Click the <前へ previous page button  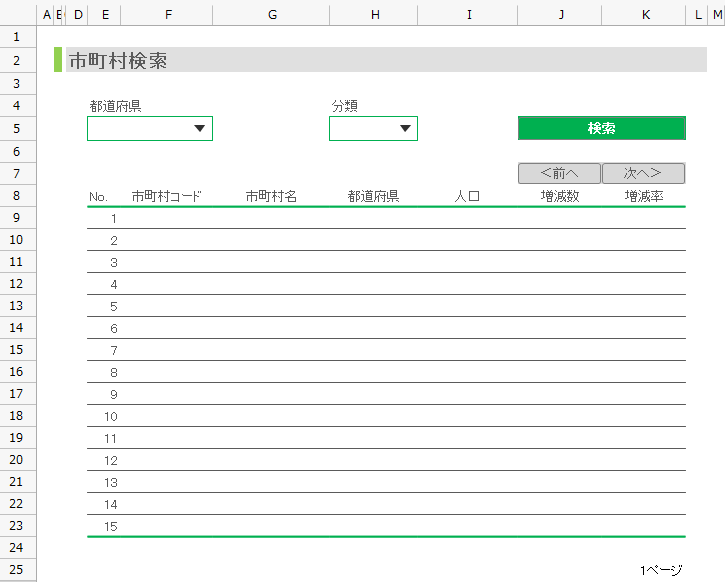559,173
